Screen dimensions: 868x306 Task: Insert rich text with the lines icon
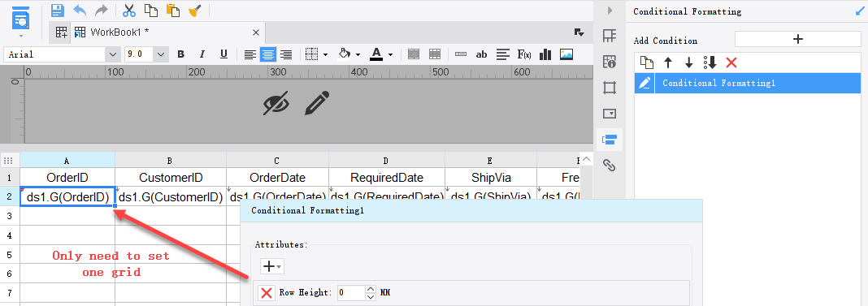(502, 54)
